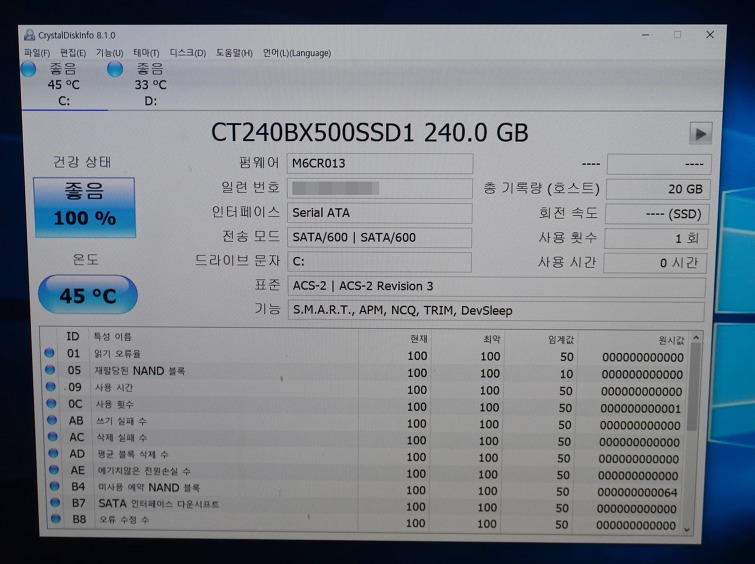Open the 기능(U) menu
Screen dimensions: 755x564
point(109,53)
